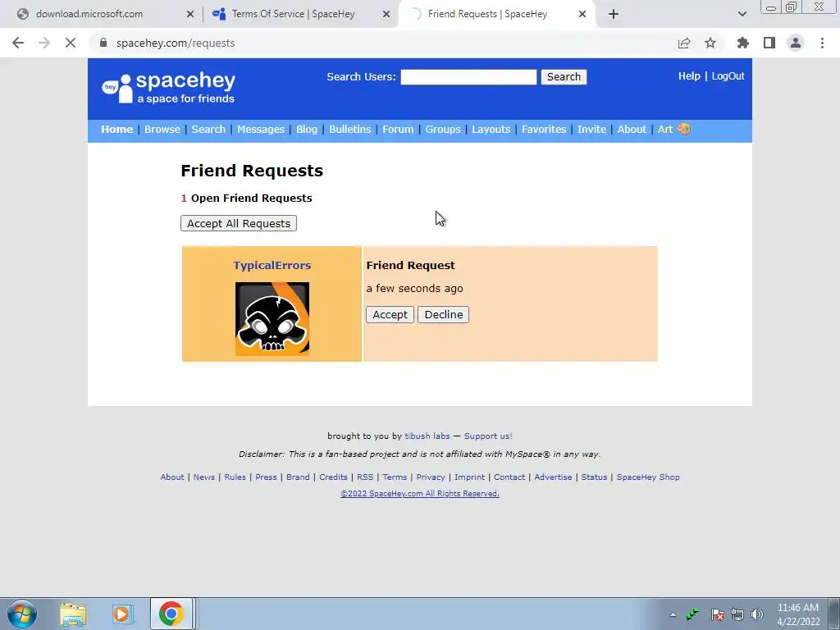The image size is (840, 630).
Task: Switch to Terms Of Service tab
Action: 300,15
